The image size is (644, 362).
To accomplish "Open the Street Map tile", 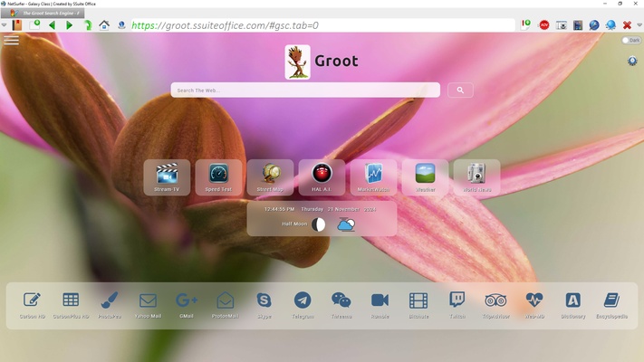I will coord(270,177).
